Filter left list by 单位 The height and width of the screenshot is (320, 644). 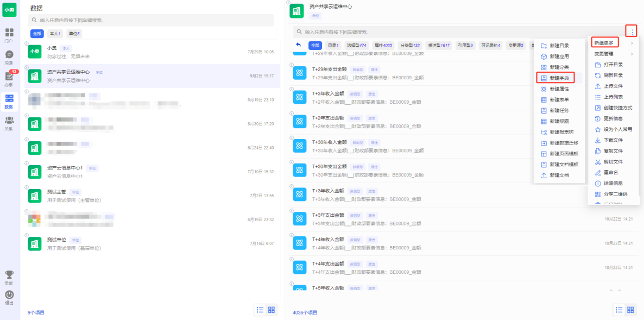pos(74,34)
